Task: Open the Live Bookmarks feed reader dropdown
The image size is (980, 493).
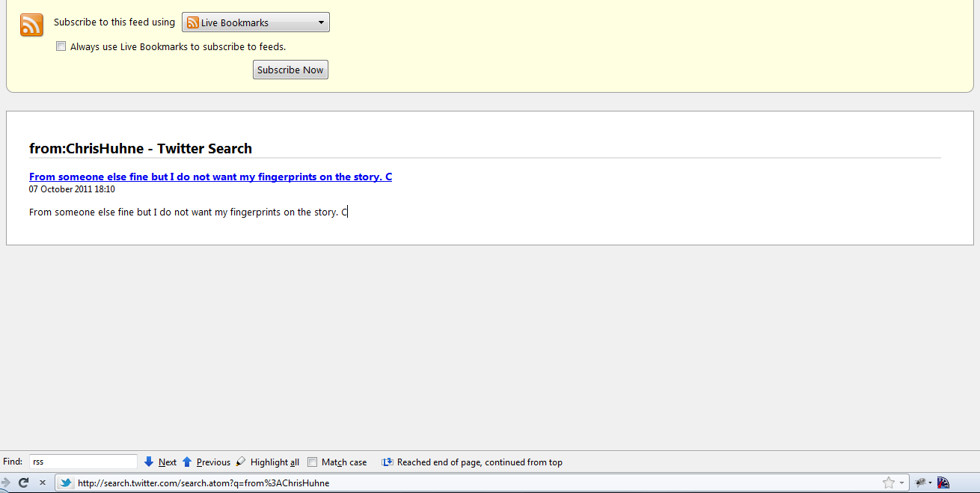Action: pos(255,22)
